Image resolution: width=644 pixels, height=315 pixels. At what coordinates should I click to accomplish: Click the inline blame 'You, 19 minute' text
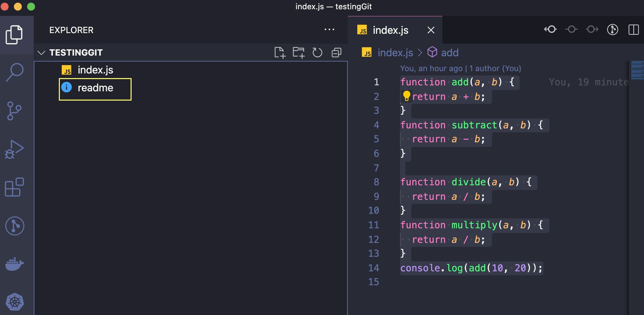[x=588, y=82]
